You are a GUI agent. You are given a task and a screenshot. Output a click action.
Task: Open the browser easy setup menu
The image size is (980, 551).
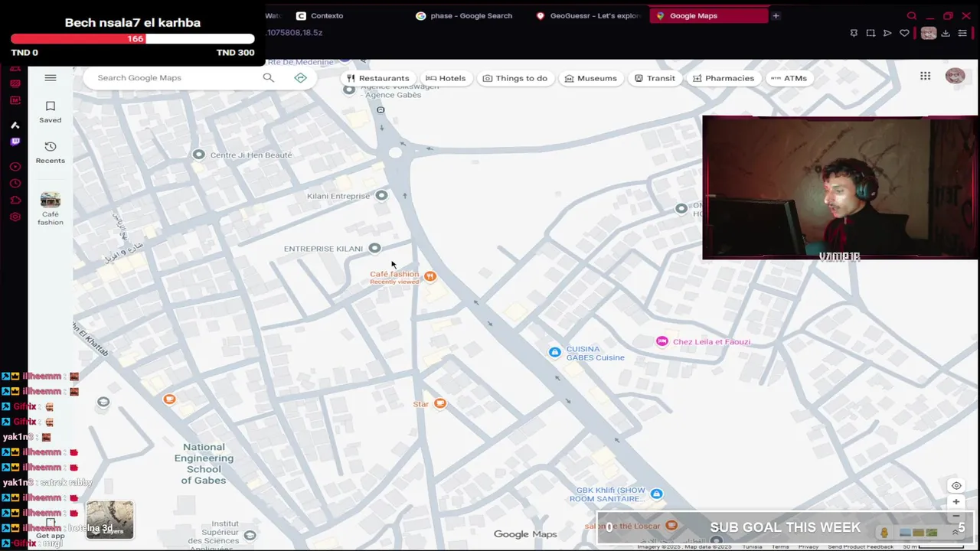click(x=962, y=33)
